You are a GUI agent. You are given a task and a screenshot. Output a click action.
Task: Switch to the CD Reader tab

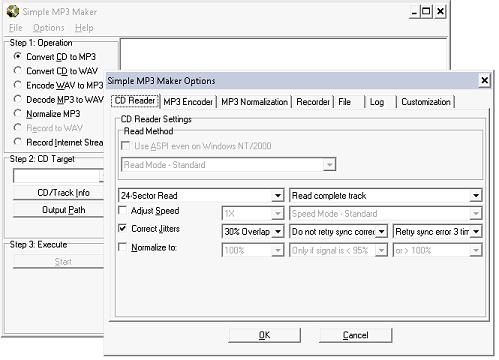point(135,101)
